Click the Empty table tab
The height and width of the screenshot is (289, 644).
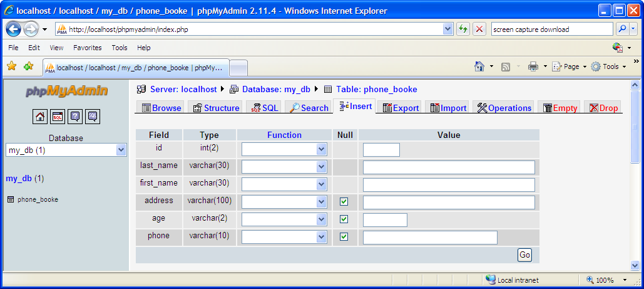click(560, 108)
